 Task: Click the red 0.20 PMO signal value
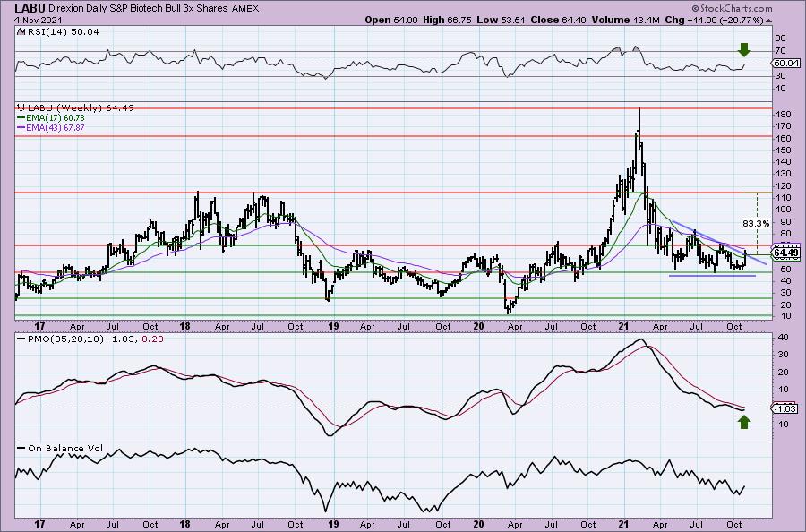click(152, 339)
